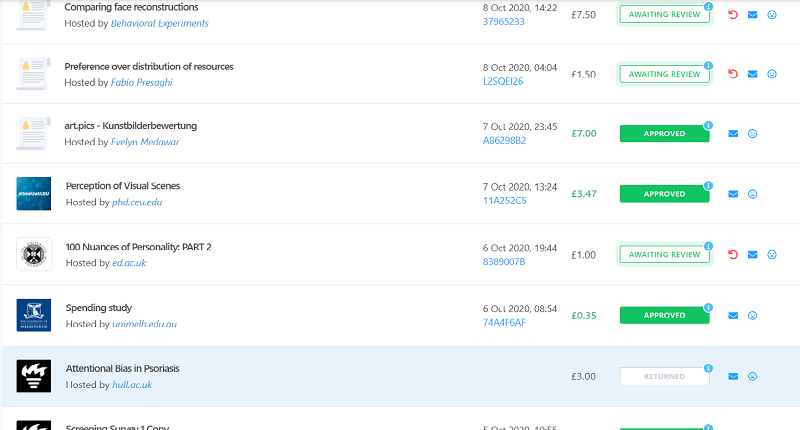Click face icon for art.pics Kunstbilderbewertung
The height and width of the screenshot is (430, 800).
point(753,134)
